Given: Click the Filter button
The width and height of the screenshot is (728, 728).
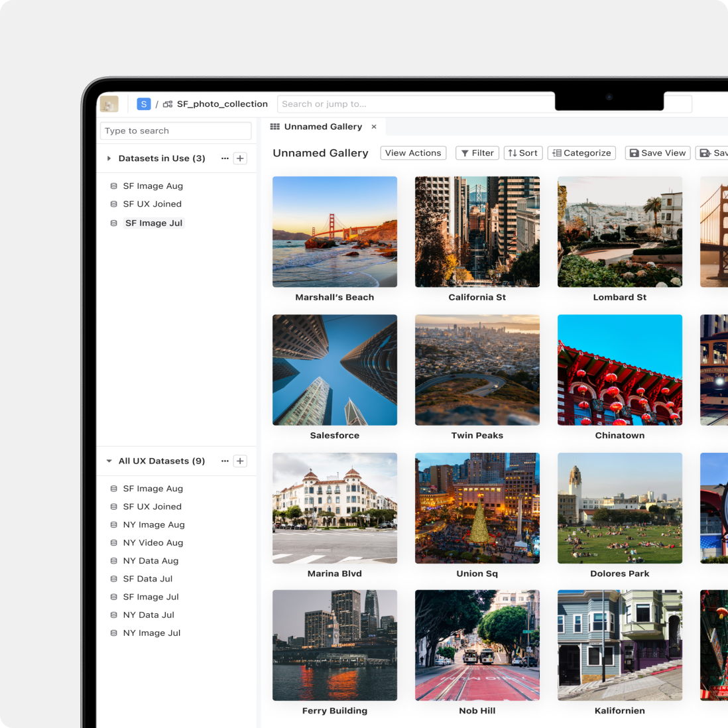Looking at the screenshot, I should tap(477, 152).
